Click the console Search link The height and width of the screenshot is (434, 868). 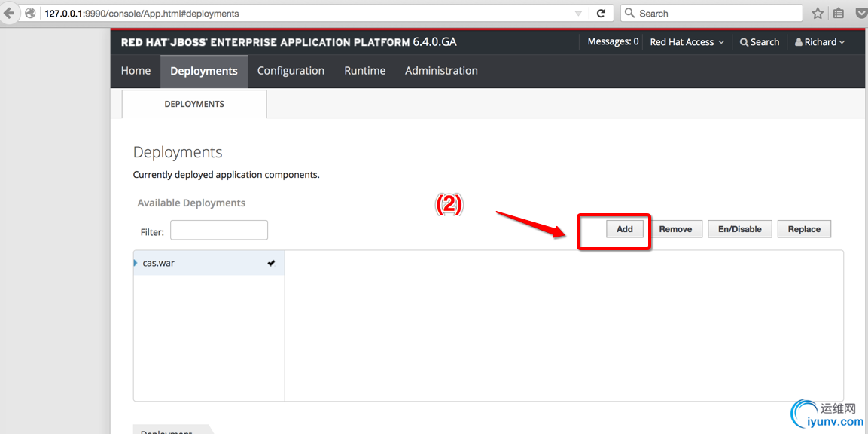(760, 42)
